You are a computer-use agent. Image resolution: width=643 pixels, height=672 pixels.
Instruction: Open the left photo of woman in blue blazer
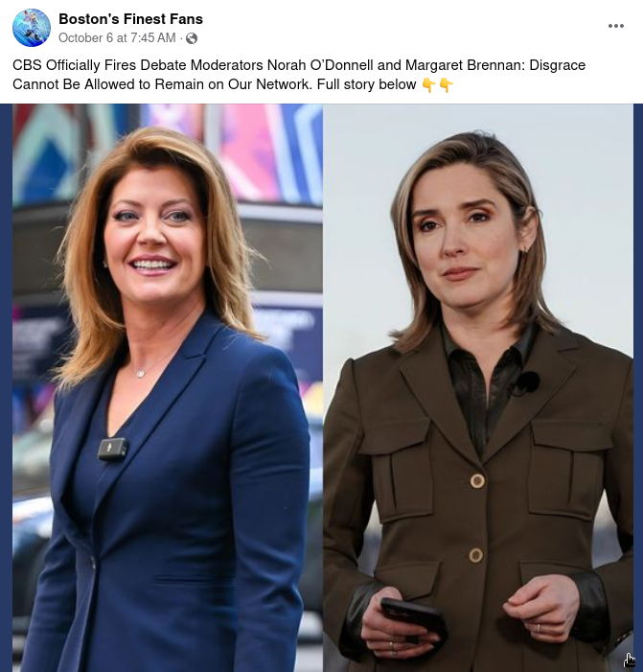click(x=168, y=388)
